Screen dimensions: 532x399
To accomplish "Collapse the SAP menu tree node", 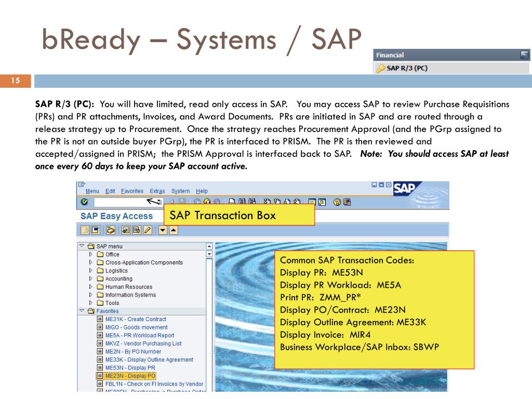I will (x=82, y=246).
